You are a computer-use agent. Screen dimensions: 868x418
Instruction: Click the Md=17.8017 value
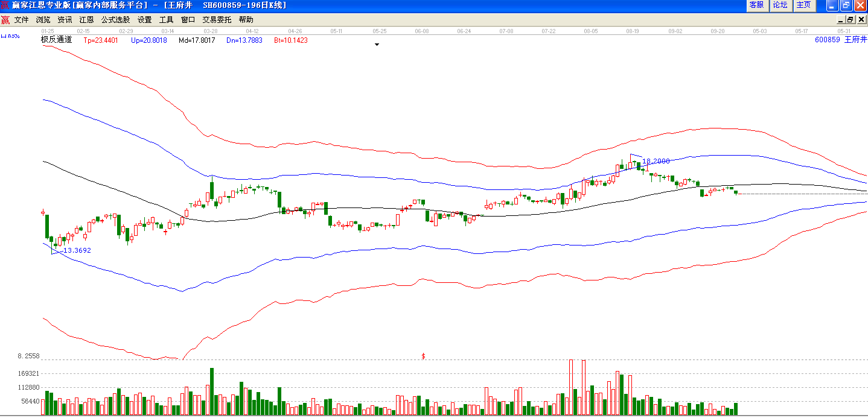pos(197,40)
